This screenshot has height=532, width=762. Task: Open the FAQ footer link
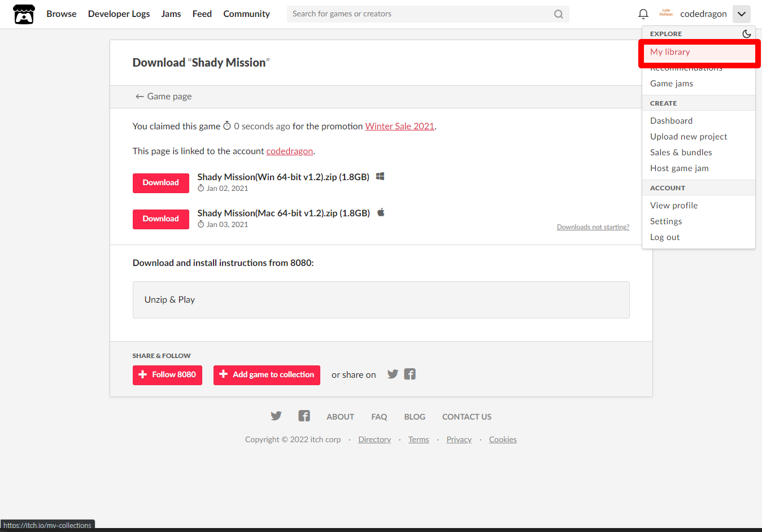379,417
